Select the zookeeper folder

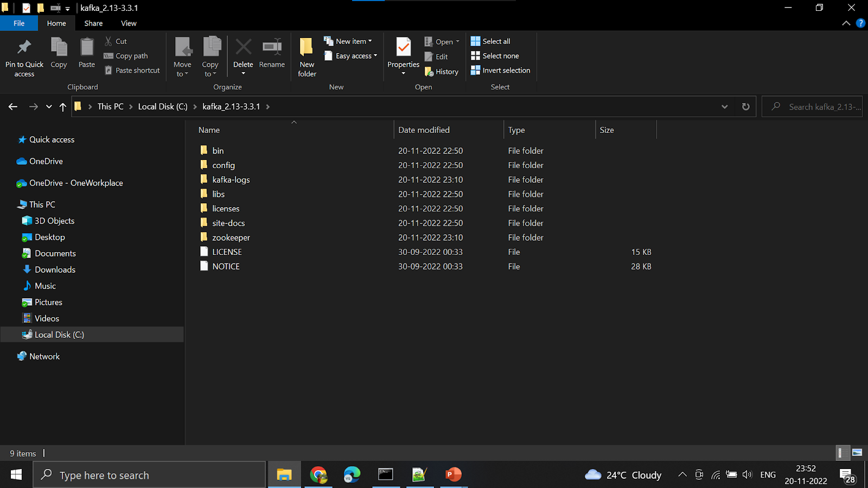231,237
